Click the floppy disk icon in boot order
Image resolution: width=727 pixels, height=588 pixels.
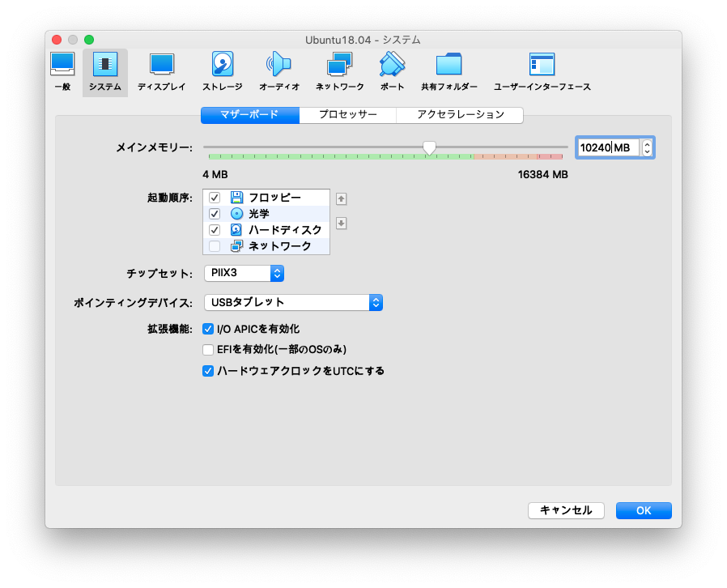pyautogui.click(x=236, y=198)
